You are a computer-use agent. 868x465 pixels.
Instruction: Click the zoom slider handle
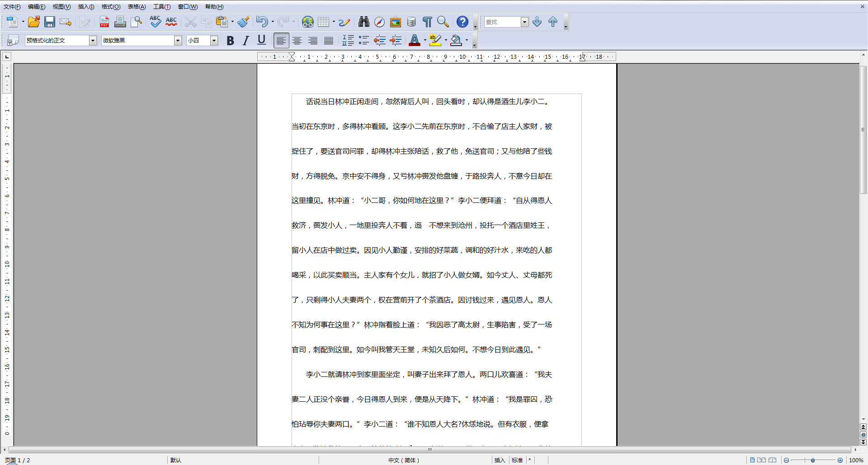click(813, 460)
